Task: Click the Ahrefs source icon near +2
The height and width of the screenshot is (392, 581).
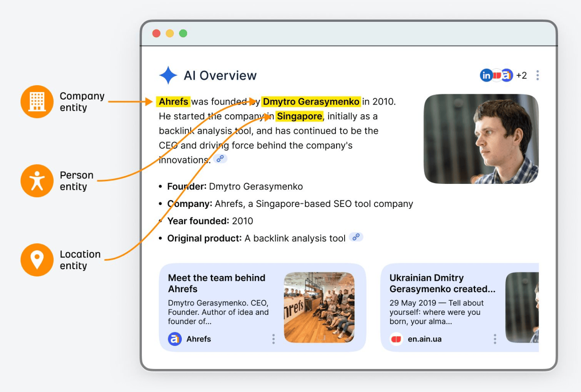Action: 507,75
